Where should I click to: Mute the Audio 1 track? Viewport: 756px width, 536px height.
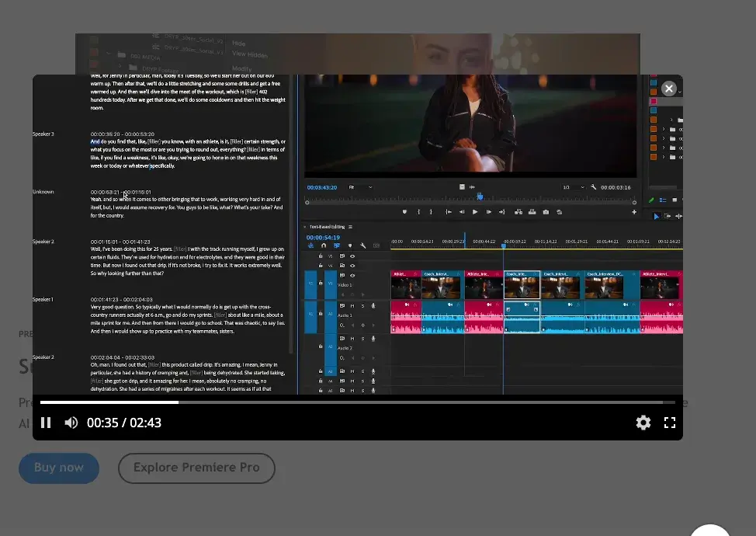coord(352,306)
